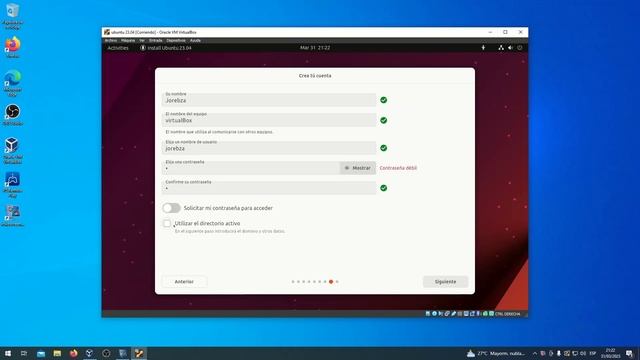Screen dimensions: 640x360
Task: Open the taskbar clock and calendar
Action: [610, 353]
